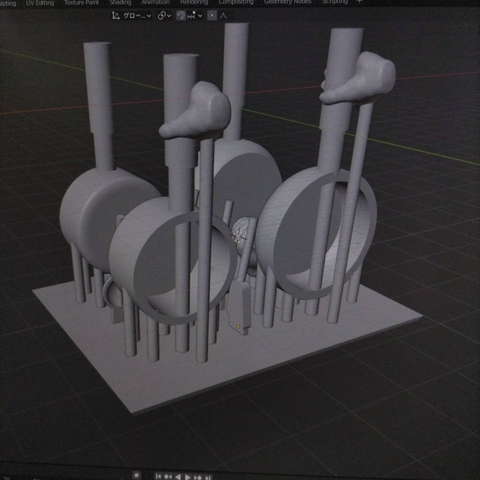The height and width of the screenshot is (480, 480).
Task: Switch to the UV Editing workspace tab
Action: (x=40, y=3)
